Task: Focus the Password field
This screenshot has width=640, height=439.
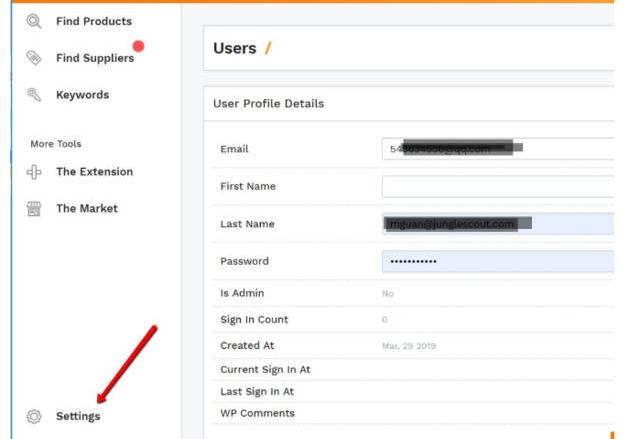Action: pyautogui.click(x=497, y=261)
